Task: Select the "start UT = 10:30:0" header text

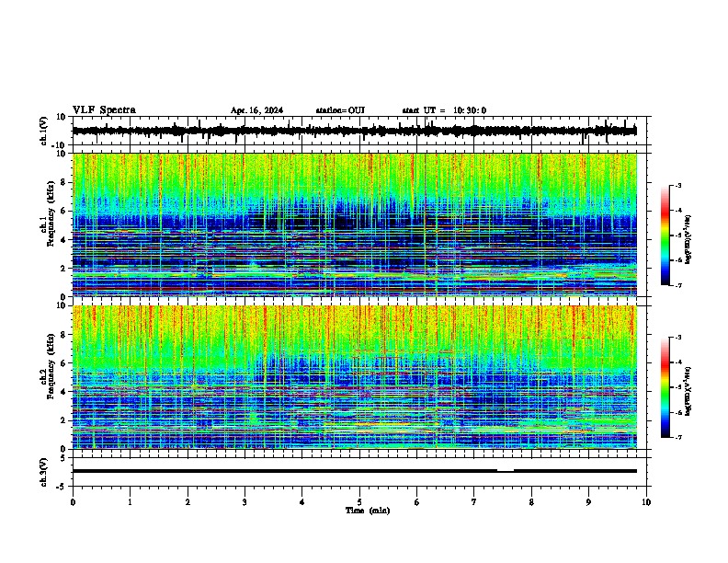Action: [x=444, y=110]
